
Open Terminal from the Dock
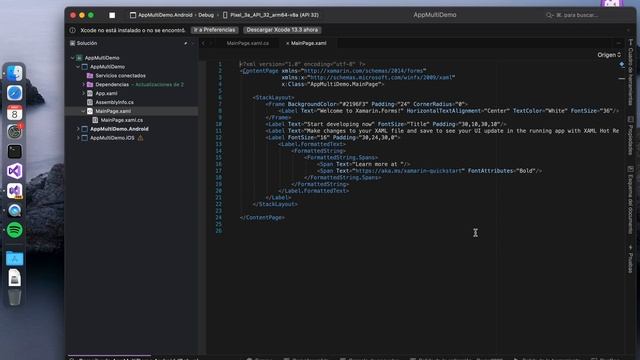[x=15, y=152]
